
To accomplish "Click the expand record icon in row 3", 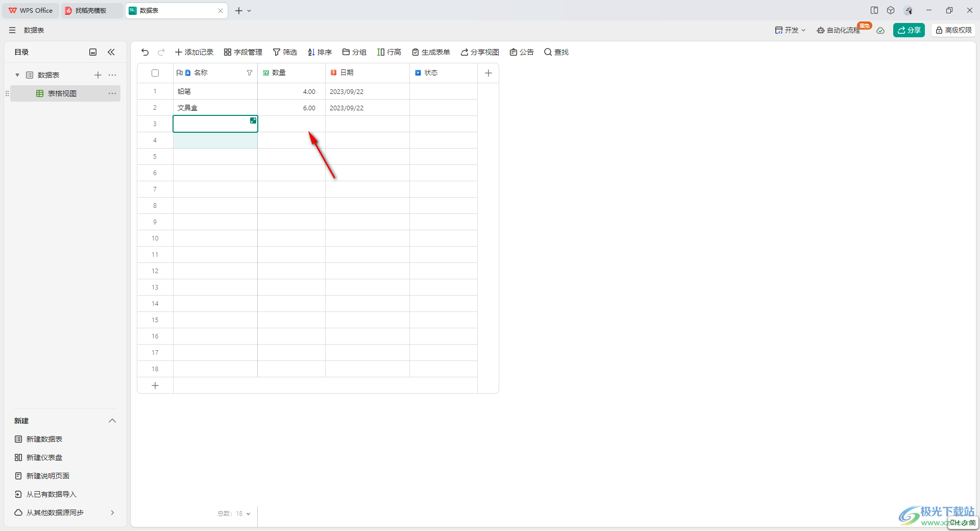I will click(x=253, y=120).
